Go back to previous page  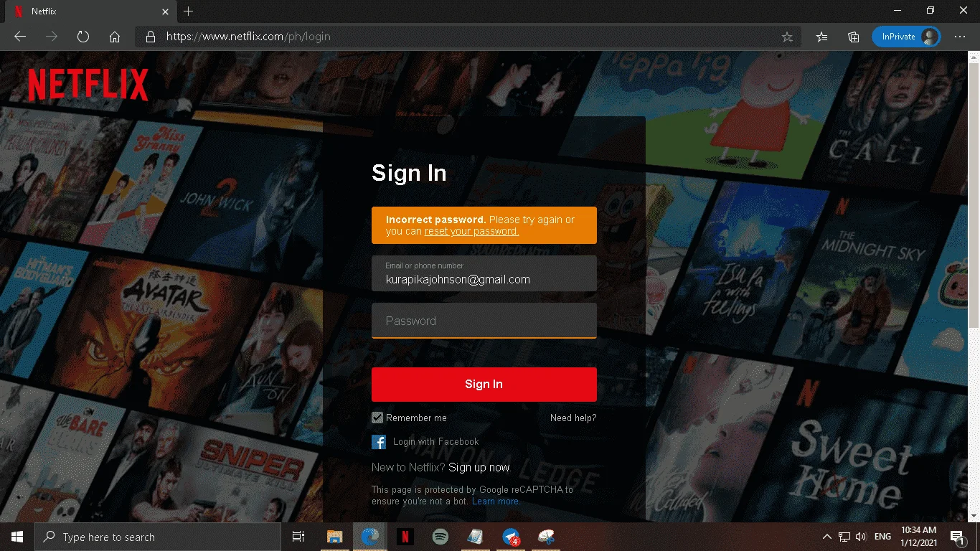point(20,37)
